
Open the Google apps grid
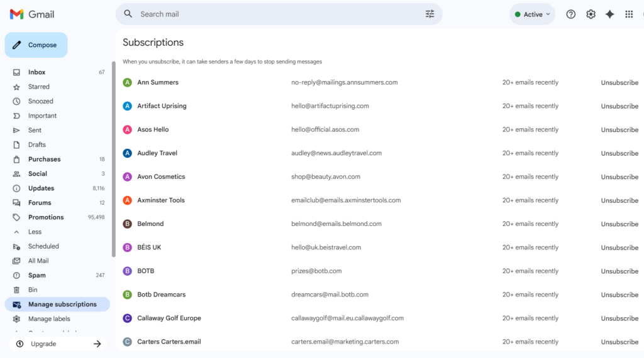pyautogui.click(x=629, y=14)
